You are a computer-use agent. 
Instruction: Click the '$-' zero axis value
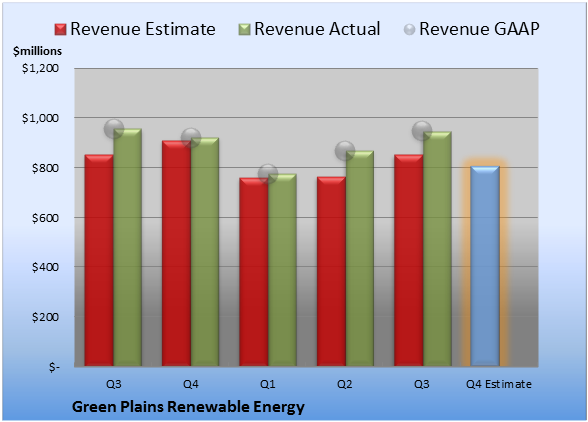coord(54,367)
